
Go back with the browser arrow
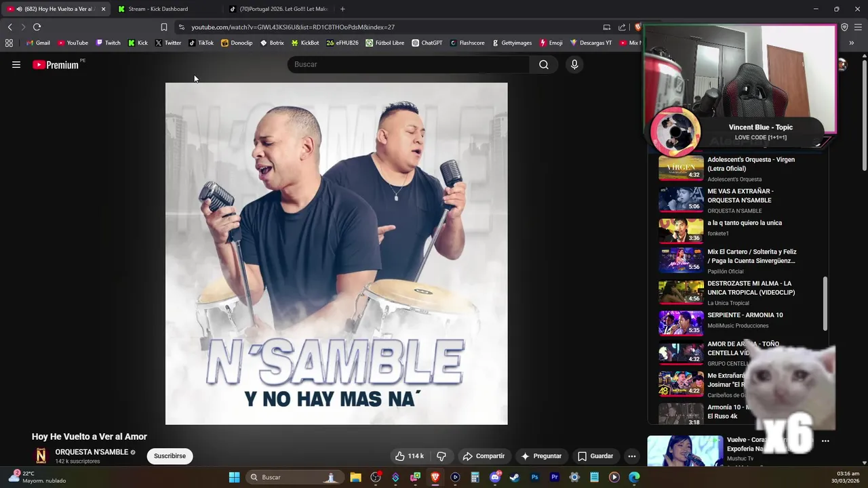click(x=9, y=27)
